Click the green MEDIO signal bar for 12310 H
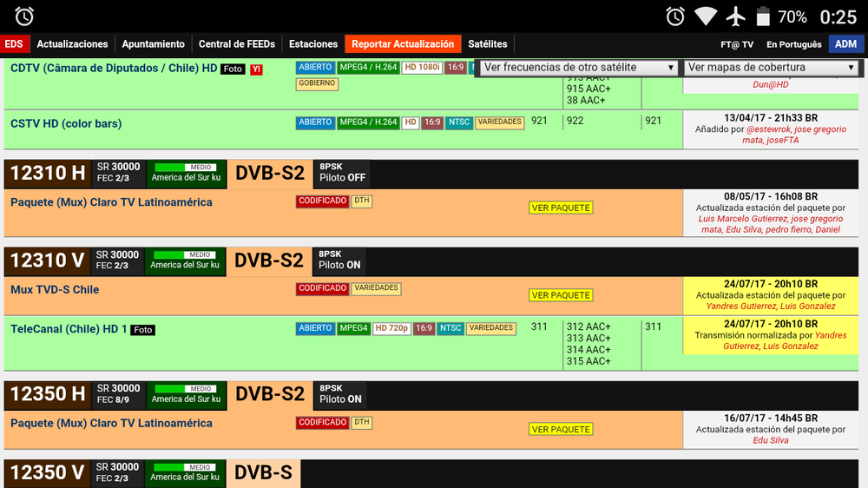The image size is (868, 488). click(x=186, y=168)
